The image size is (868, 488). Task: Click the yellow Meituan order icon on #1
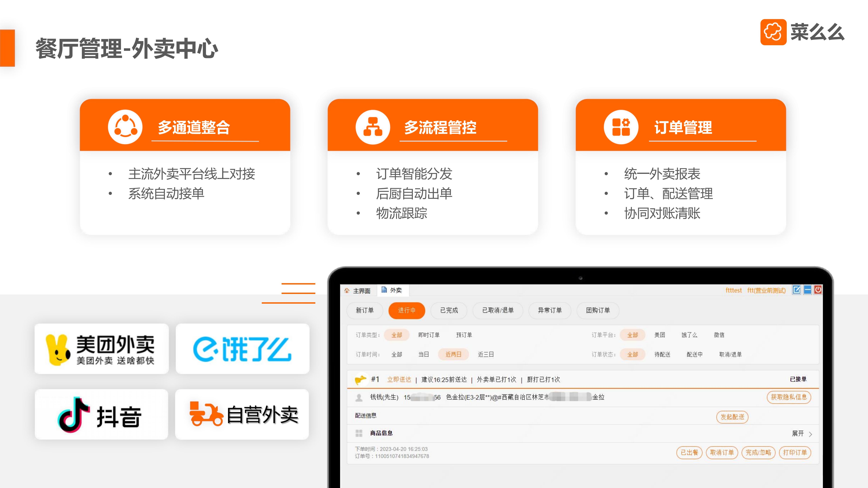click(360, 380)
